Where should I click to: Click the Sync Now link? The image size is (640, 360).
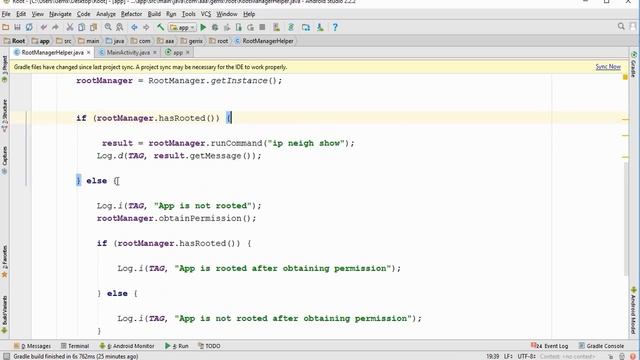[608, 67]
